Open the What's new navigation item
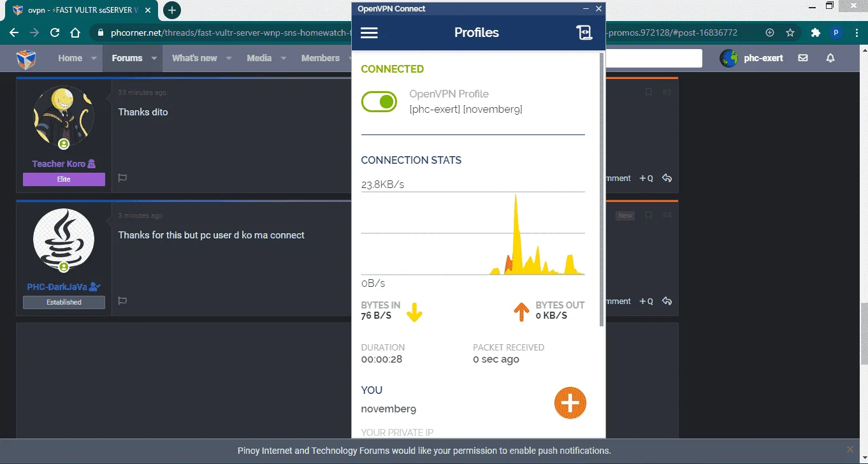The height and width of the screenshot is (464, 868). coord(194,58)
